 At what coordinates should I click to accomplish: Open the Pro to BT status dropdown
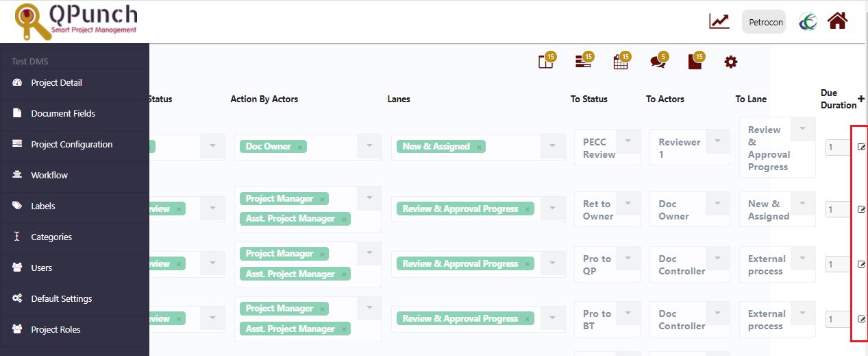coord(628,313)
